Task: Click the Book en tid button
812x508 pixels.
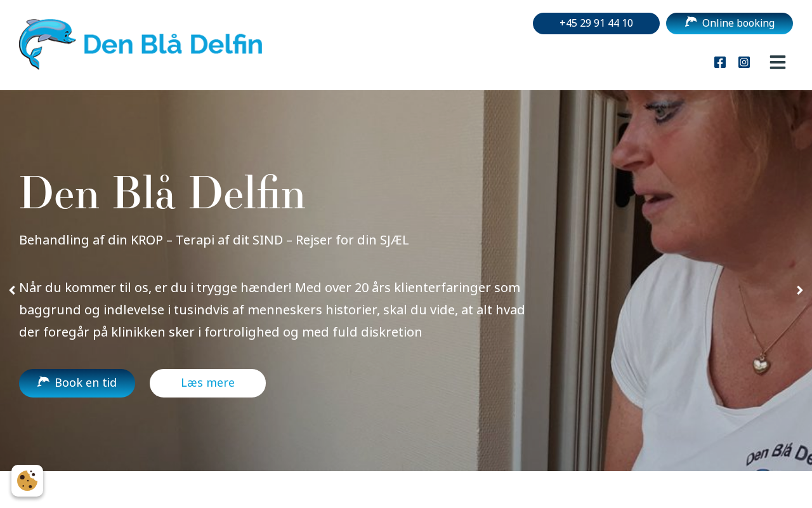Action: [x=77, y=383]
